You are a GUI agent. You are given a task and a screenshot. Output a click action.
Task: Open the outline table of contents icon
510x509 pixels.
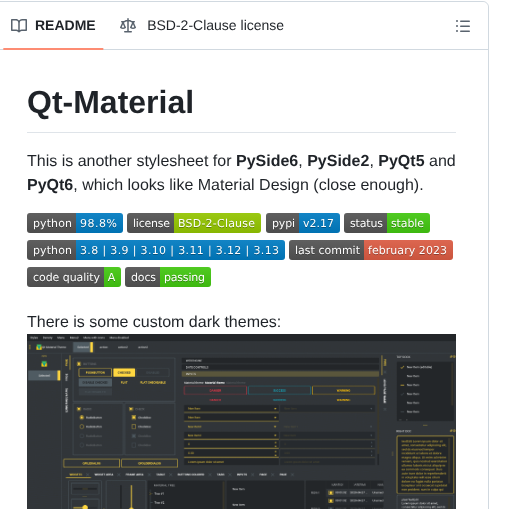[463, 26]
